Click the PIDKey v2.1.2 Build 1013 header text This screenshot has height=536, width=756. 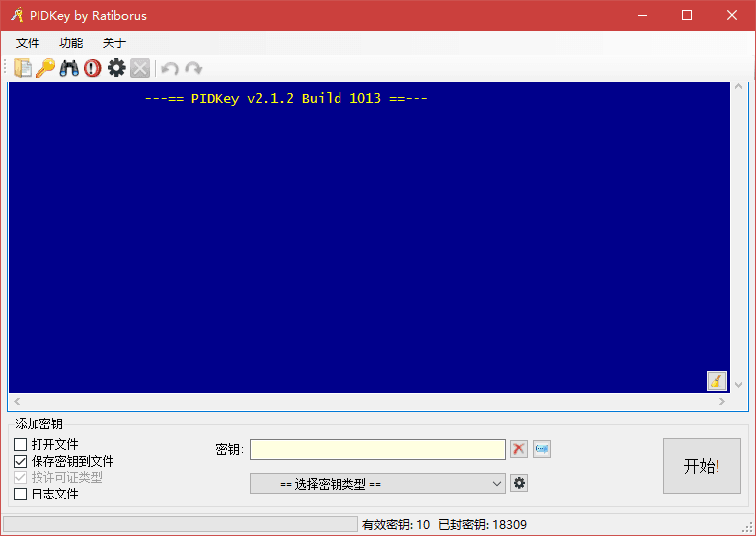[286, 99]
